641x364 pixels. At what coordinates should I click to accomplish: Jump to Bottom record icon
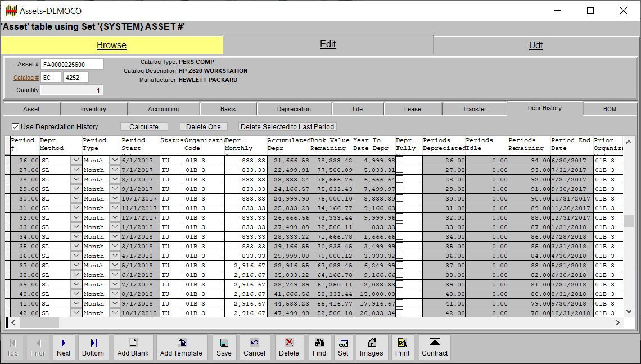[93, 343]
